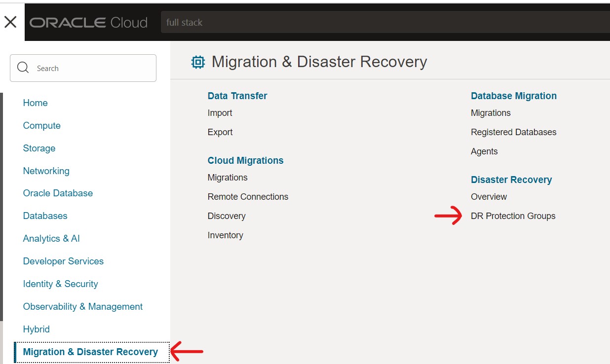Click the Inventory link
This screenshot has height=364, width=610.
point(225,235)
